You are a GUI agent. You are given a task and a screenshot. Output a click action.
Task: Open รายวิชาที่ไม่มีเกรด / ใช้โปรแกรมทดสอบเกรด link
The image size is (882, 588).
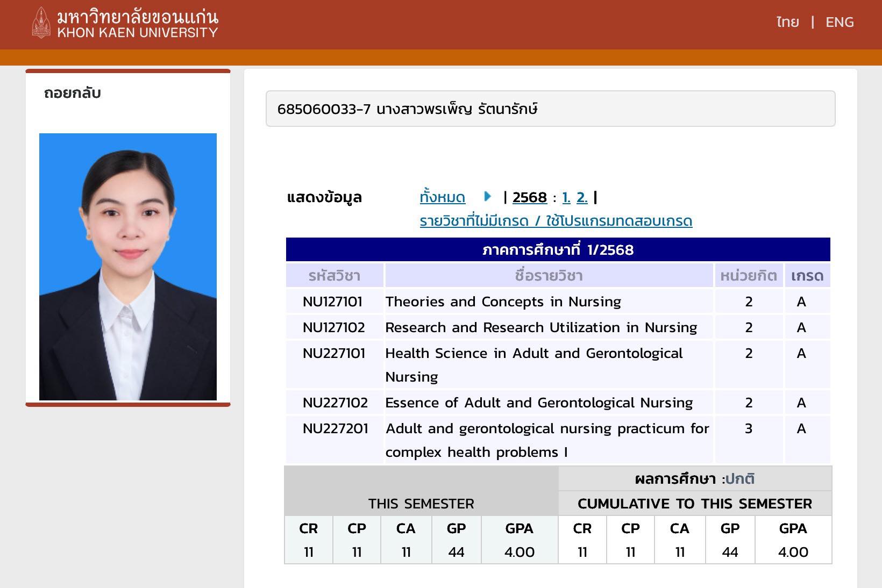pos(556,221)
